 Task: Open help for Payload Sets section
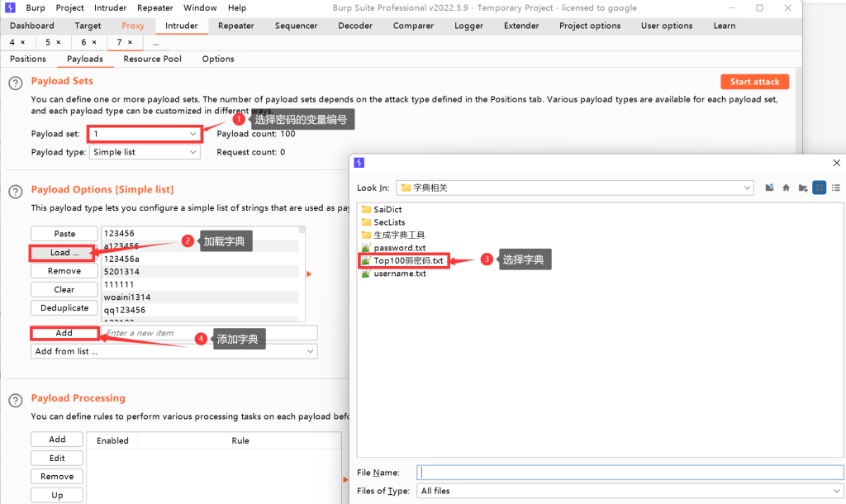(16, 83)
